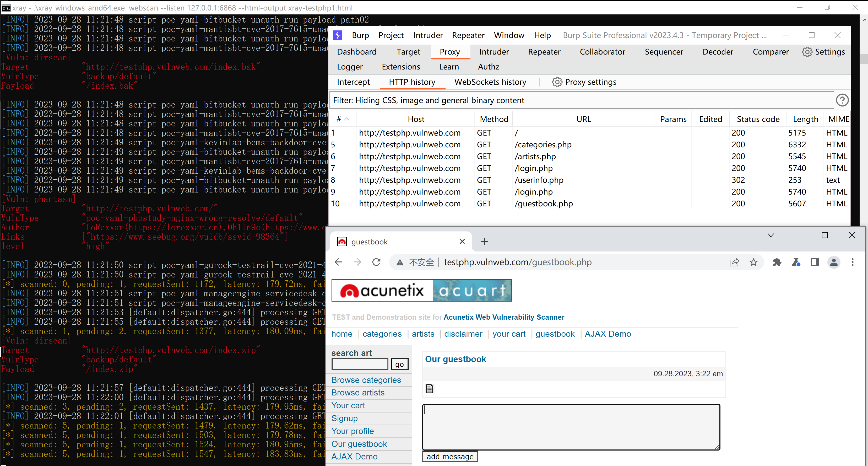Open browser profile avatar
The height and width of the screenshot is (466, 868).
[834, 262]
